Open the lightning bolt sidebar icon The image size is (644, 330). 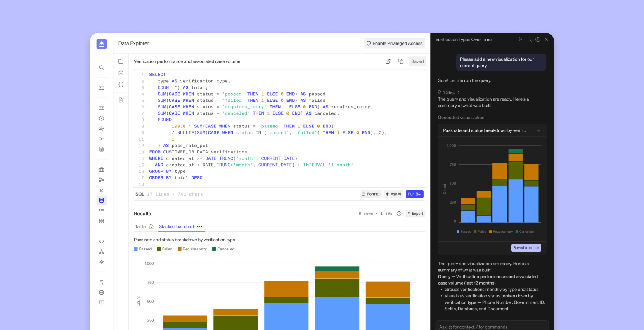click(x=102, y=262)
